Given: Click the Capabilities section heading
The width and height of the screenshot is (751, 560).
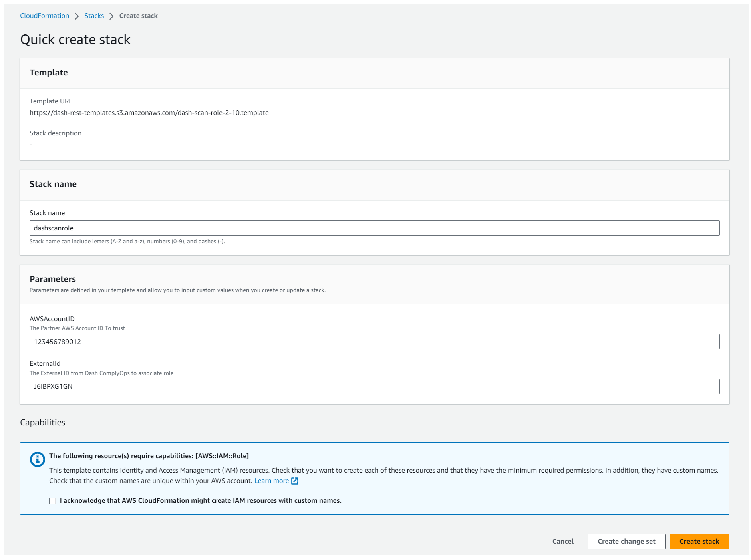Looking at the screenshot, I should coord(43,423).
